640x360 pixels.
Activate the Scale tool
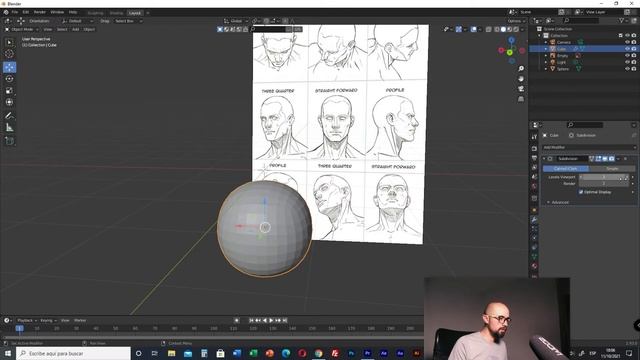click(x=9, y=91)
